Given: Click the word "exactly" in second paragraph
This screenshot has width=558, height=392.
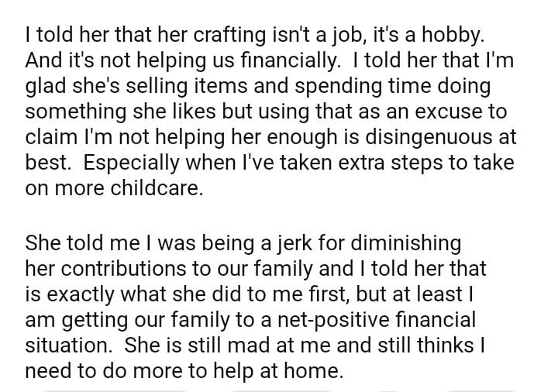Looking at the screenshot, I should pos(85,294).
